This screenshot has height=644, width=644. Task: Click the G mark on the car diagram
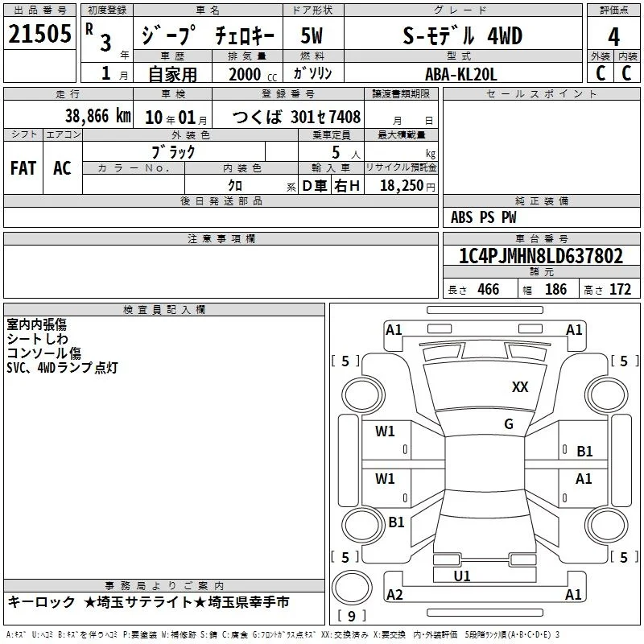point(509,424)
